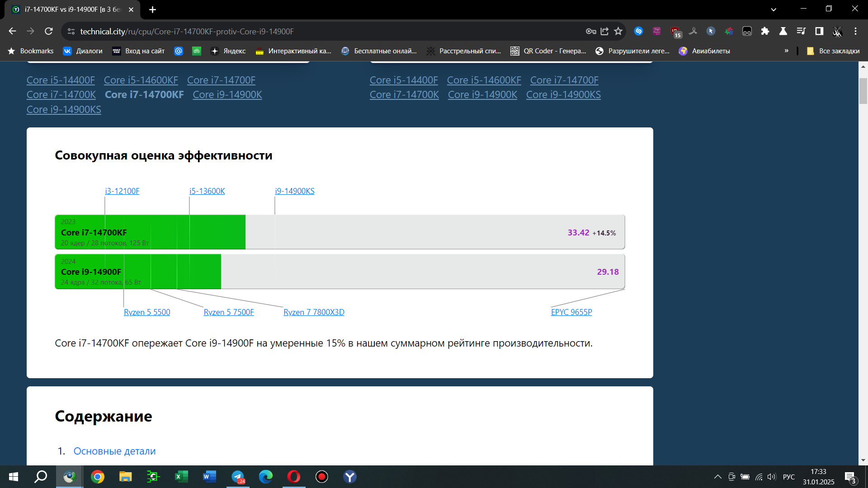Open Telegram from the taskbar
This screenshot has height=488, width=868.
tap(238, 477)
